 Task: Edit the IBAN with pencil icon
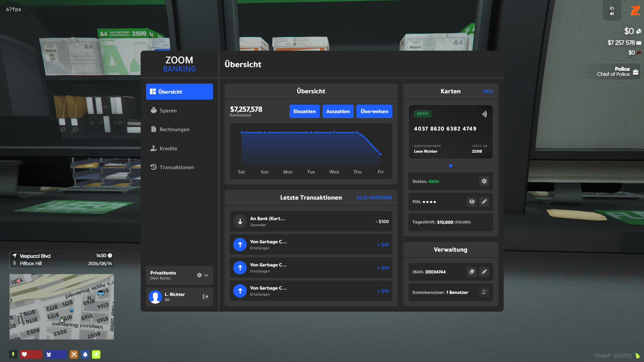coord(484,272)
